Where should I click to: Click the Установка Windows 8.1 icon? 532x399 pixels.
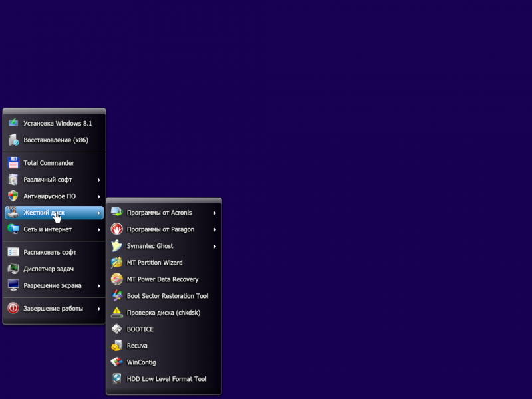coord(13,123)
